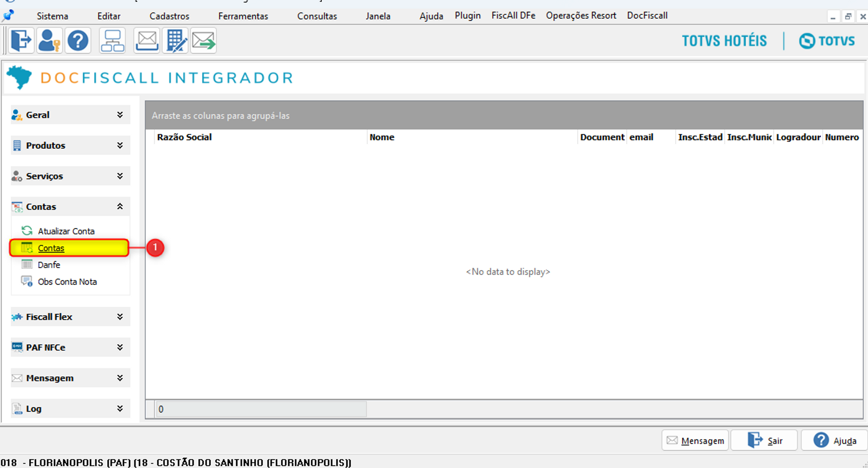
Task: Open the user key permissions toolbar icon
Action: tap(49, 41)
